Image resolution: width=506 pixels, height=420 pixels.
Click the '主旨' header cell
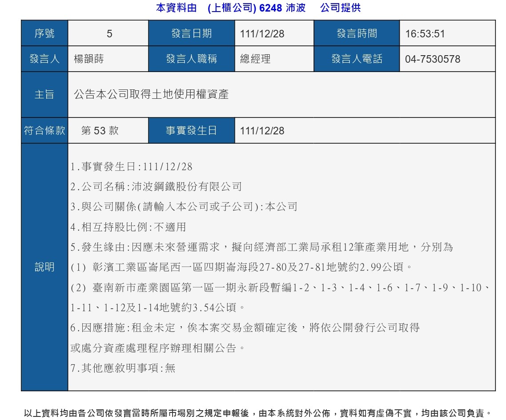point(44,95)
